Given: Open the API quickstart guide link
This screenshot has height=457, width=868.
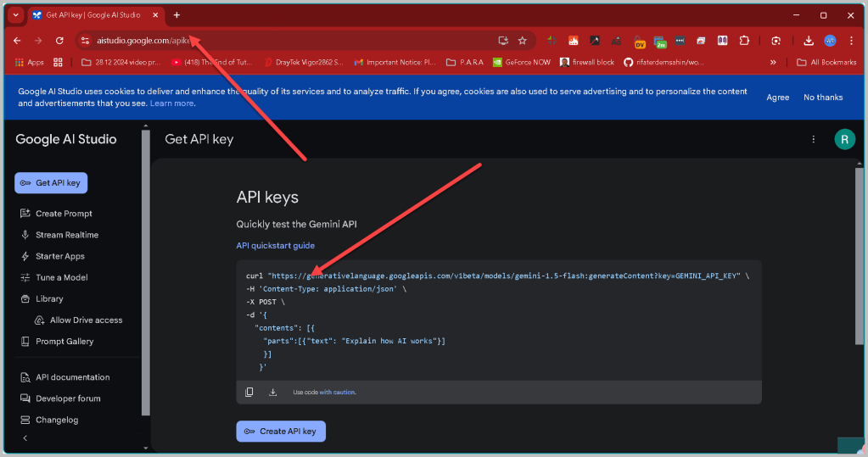Looking at the screenshot, I should point(275,246).
